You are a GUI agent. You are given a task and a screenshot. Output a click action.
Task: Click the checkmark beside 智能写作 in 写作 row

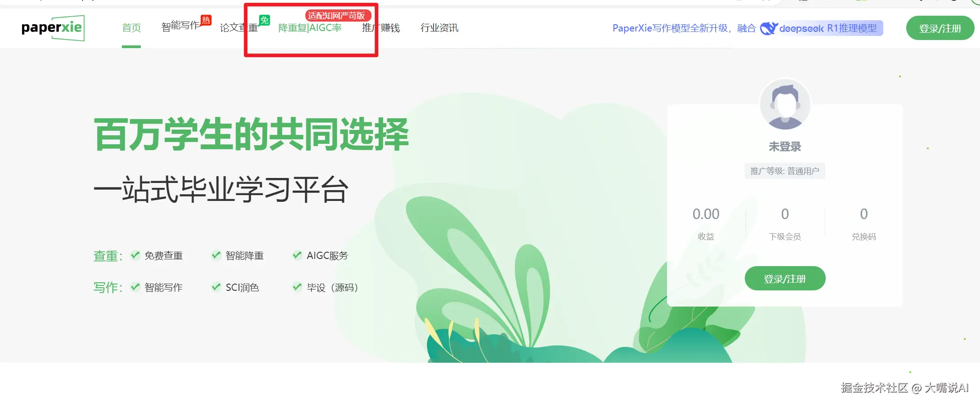pos(135,287)
